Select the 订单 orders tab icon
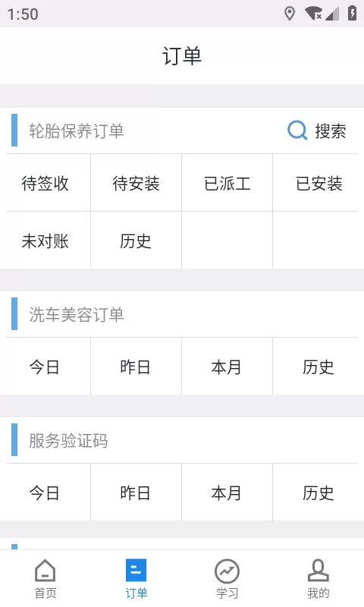 point(136,571)
